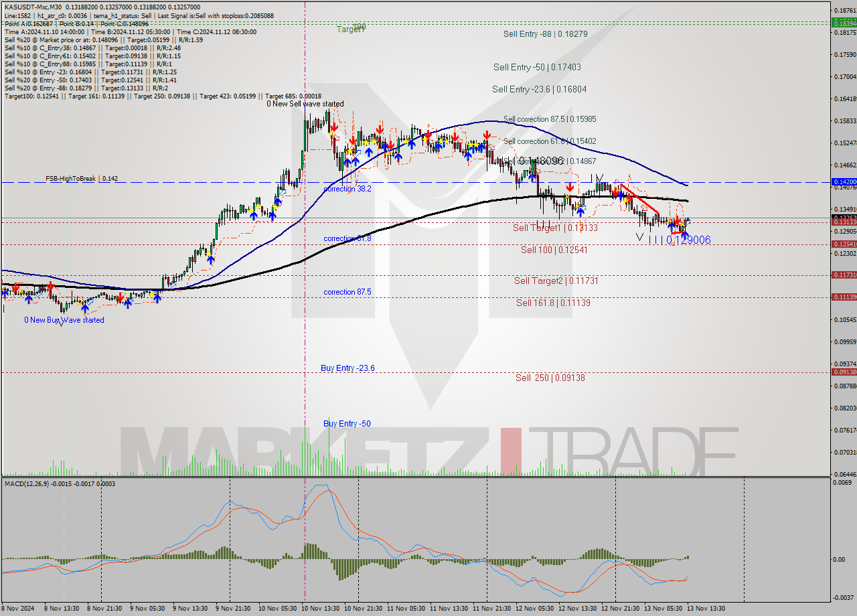Click 'Sell correction 87.5 | 0.15985' label
This screenshot has height=616, width=857.
click(x=549, y=119)
